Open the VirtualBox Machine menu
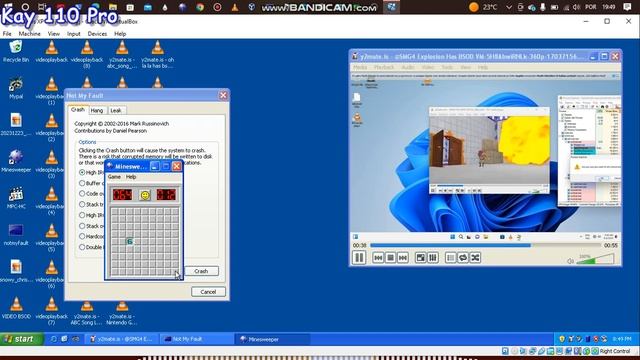This screenshot has width=640, height=360. click(x=29, y=34)
